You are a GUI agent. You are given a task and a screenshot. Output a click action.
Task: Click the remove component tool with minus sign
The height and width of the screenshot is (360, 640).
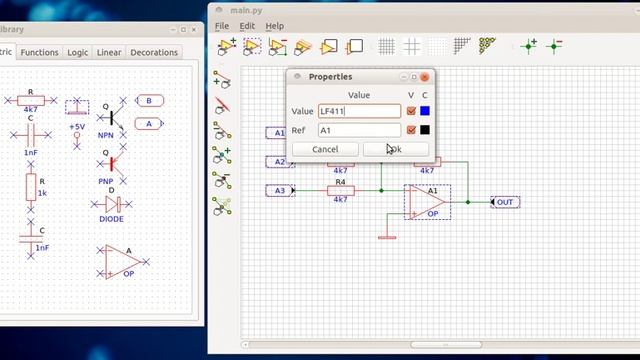pos(278,47)
